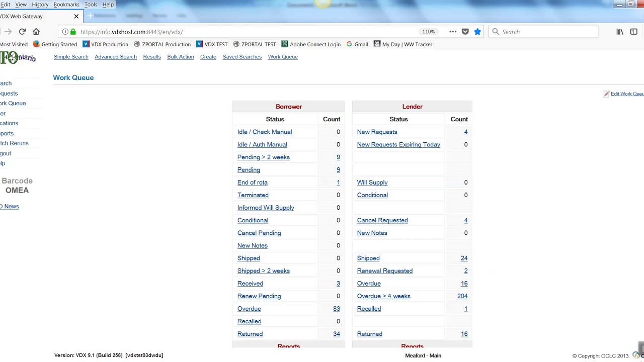The image size is (644, 362).
Task: Open My Day WW Tracker bookmark
Action: (x=403, y=44)
